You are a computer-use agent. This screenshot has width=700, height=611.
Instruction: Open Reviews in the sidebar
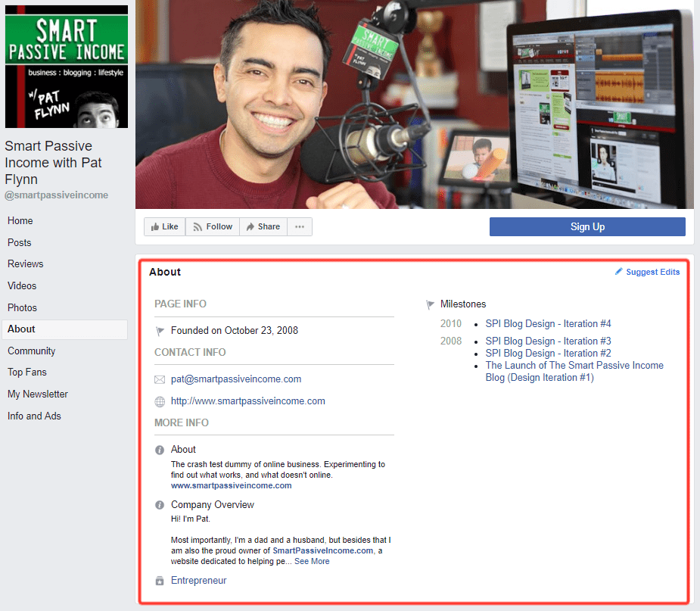26,264
